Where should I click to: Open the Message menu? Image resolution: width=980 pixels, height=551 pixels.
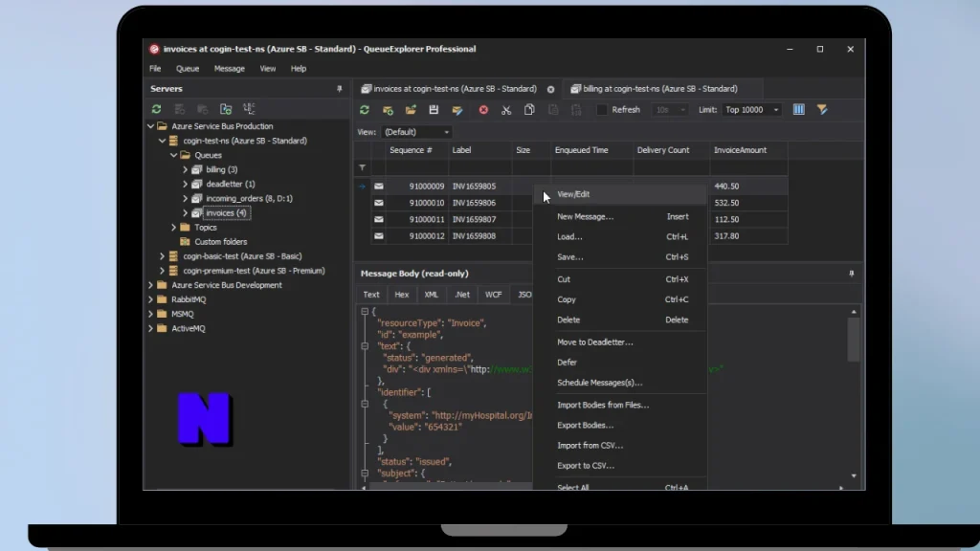(230, 69)
